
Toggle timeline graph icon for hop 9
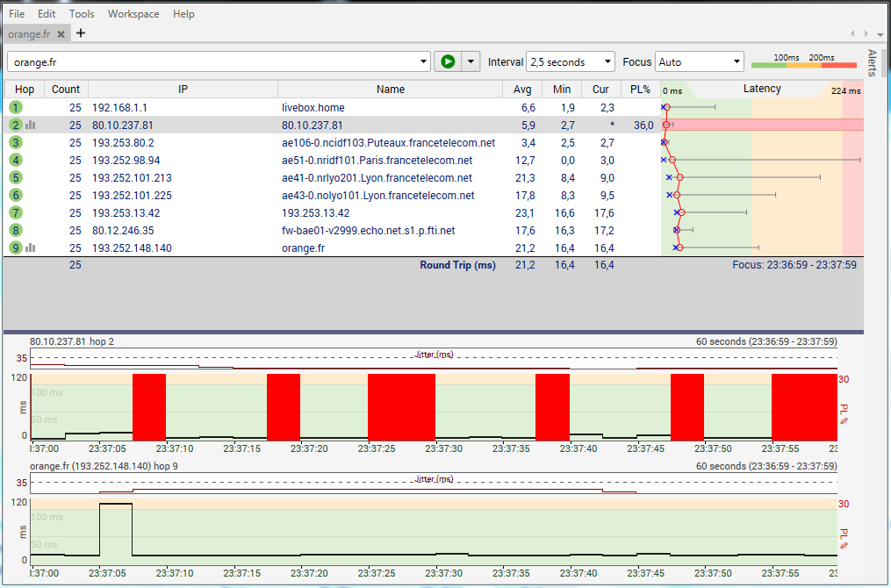pyautogui.click(x=31, y=248)
